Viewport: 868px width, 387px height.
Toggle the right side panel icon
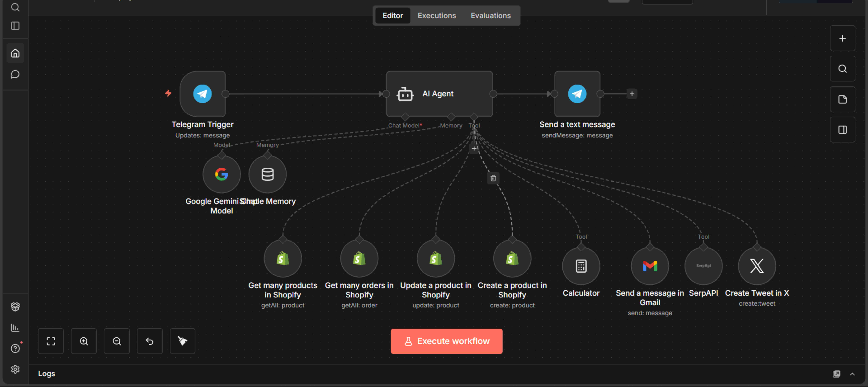point(842,130)
